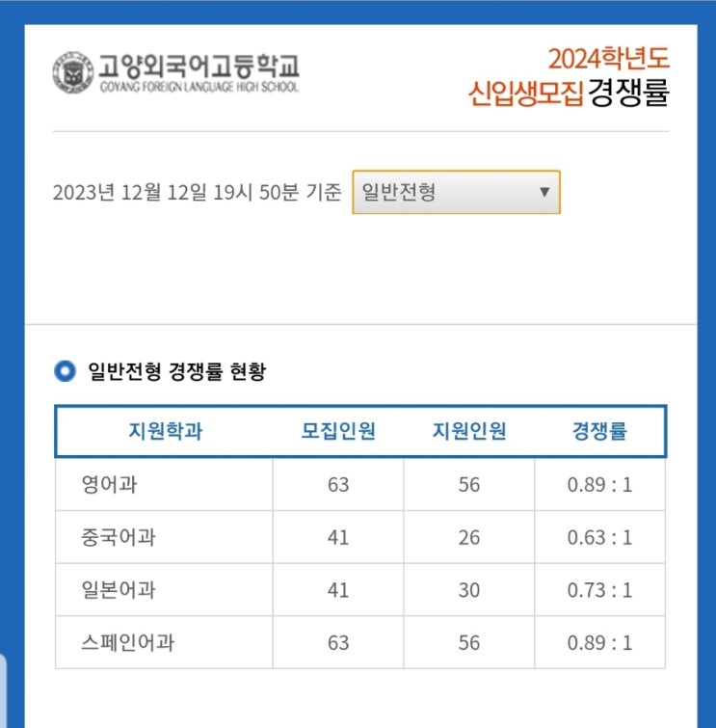Screen dimensions: 716x728
Task: Click the 일반전형 경쟁률 현황 section title
Action: [177, 371]
